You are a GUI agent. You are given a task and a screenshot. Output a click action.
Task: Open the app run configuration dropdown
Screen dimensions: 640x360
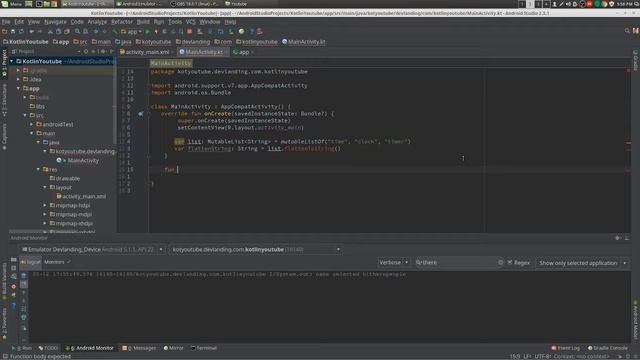click(131, 31)
